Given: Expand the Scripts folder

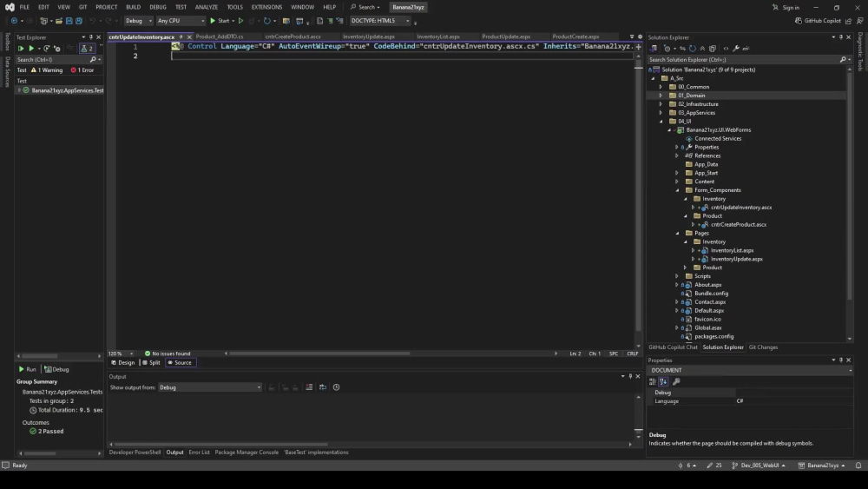Looking at the screenshot, I should click(x=677, y=276).
